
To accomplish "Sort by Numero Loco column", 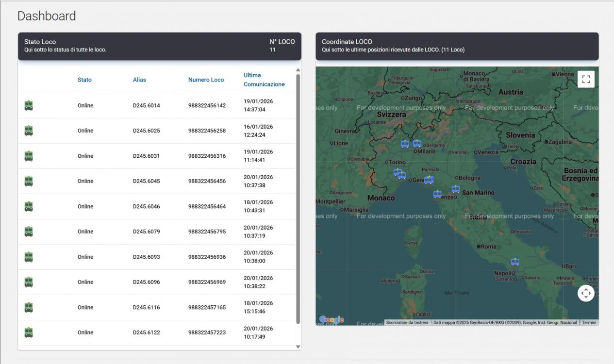I will click(x=206, y=80).
